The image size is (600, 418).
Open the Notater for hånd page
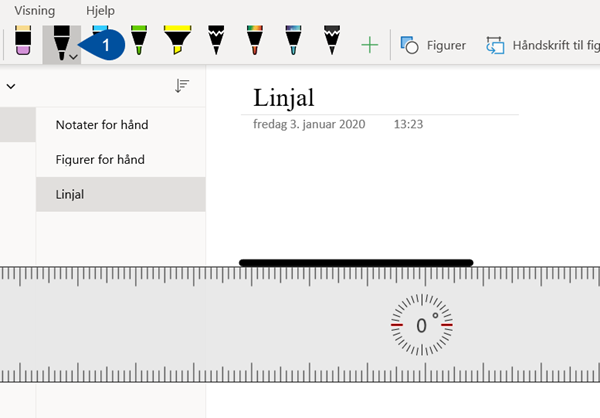(x=121, y=125)
